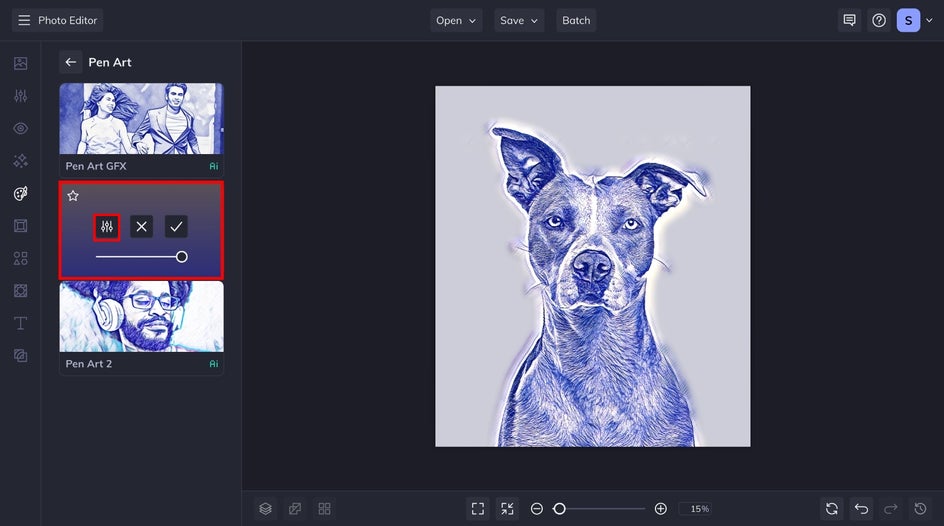Redo the last action

(x=891, y=509)
